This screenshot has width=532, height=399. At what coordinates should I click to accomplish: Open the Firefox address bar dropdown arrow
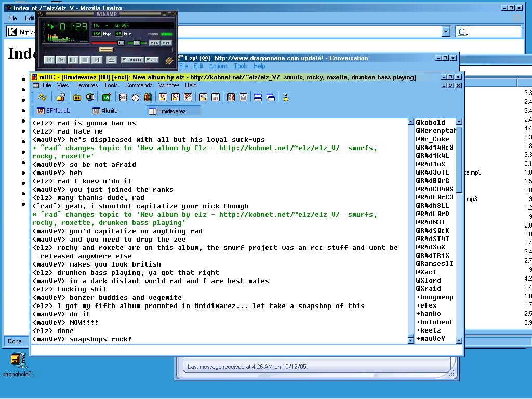point(446,32)
